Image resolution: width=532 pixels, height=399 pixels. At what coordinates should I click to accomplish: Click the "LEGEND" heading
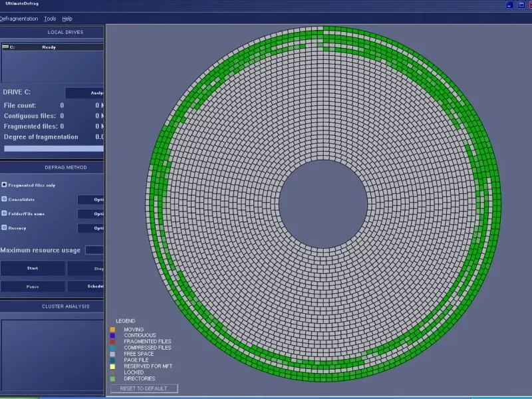(126, 321)
